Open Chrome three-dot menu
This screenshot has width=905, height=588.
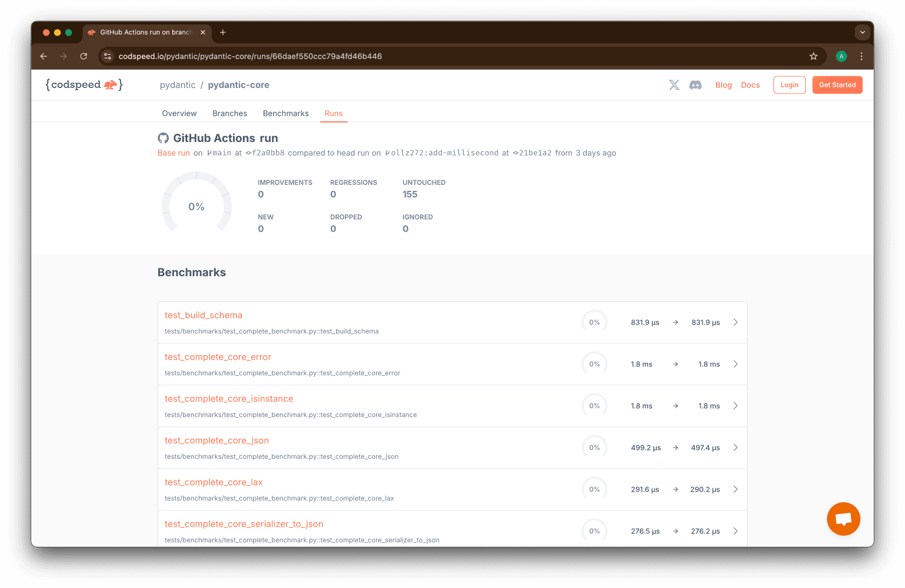(861, 56)
